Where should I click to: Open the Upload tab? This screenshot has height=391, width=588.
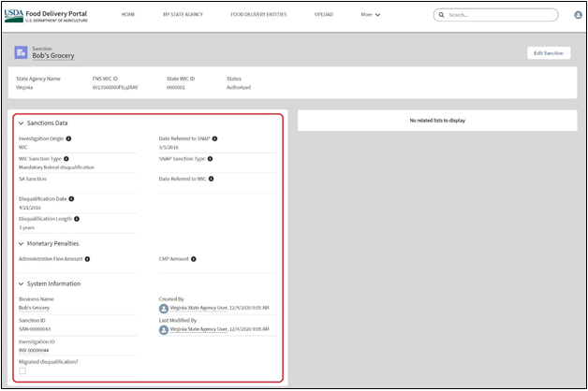pyautogui.click(x=324, y=15)
